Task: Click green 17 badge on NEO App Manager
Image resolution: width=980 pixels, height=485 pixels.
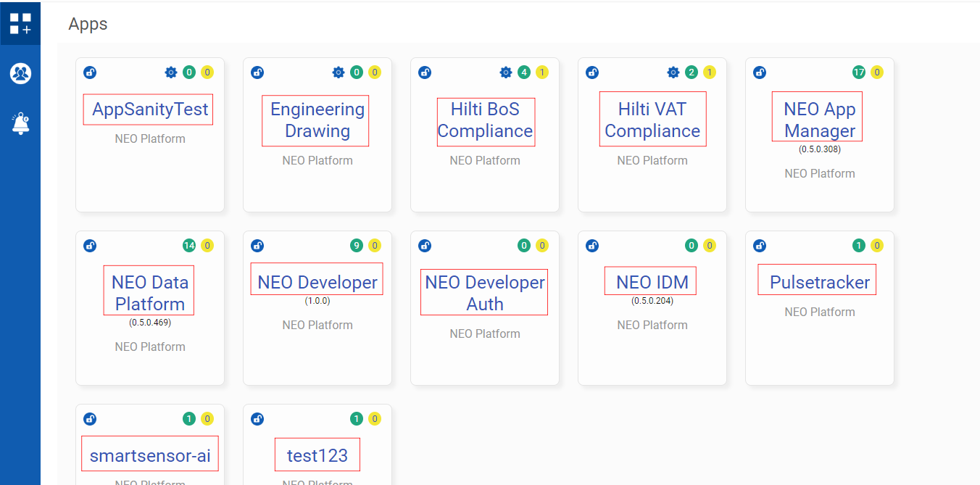Action: [x=859, y=72]
